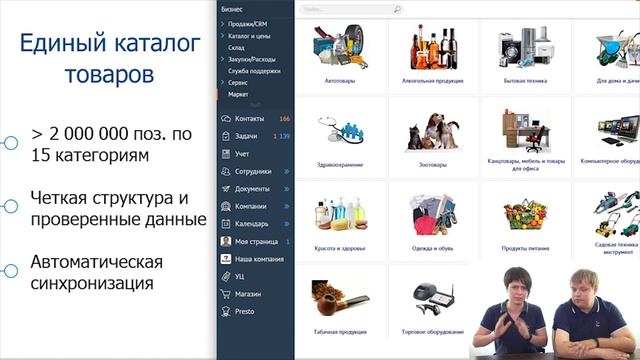Click the Магазин shopping cart icon

click(226, 294)
